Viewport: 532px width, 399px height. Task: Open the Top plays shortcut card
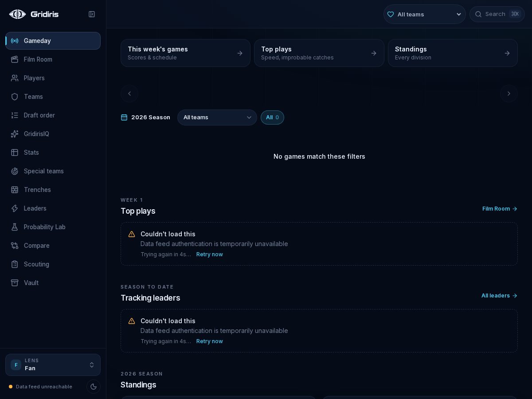(319, 53)
